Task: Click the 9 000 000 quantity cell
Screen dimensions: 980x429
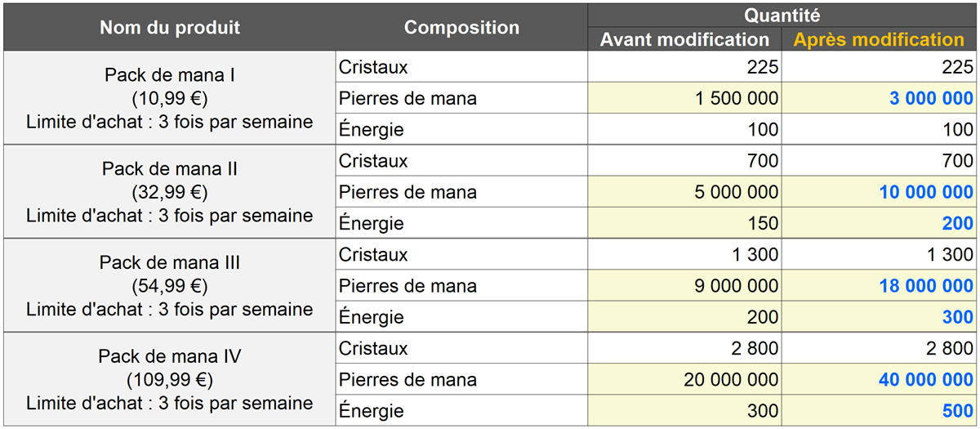Action: (684, 287)
